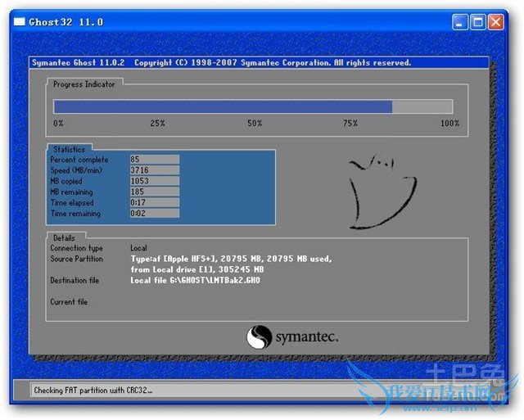Click the Ghost32 window system menu icon

[x=20, y=22]
